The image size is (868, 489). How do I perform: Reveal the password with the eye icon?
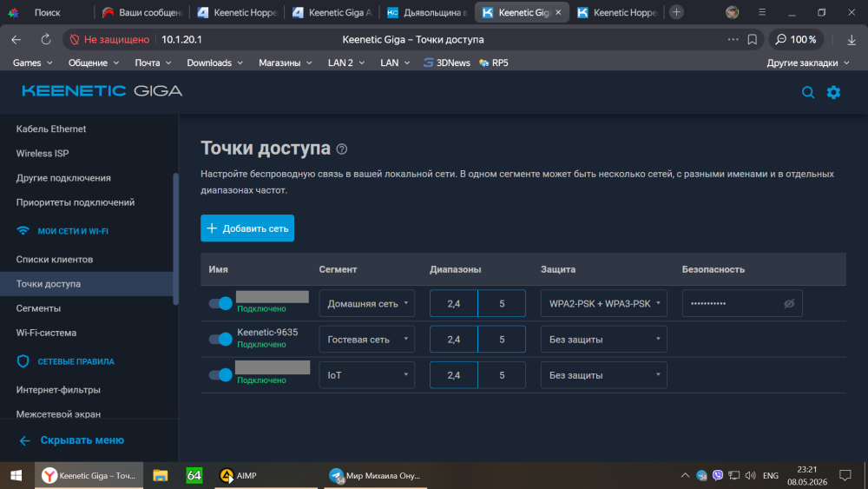click(789, 303)
